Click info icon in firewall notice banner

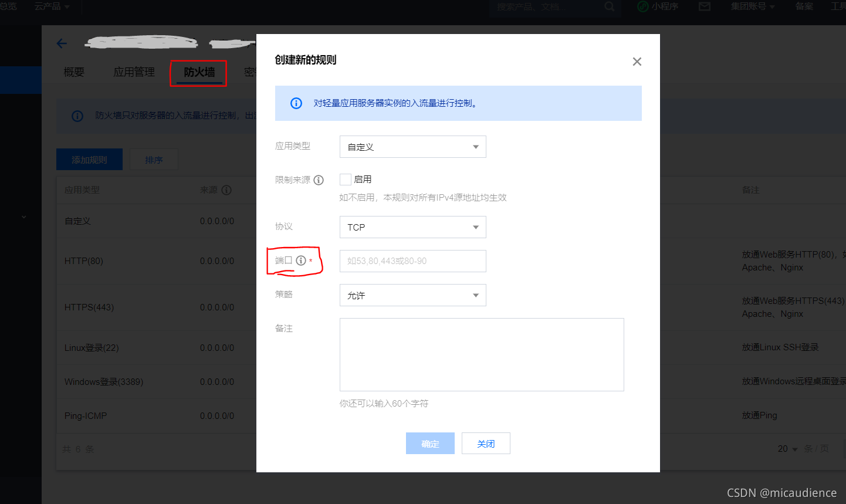point(77,116)
